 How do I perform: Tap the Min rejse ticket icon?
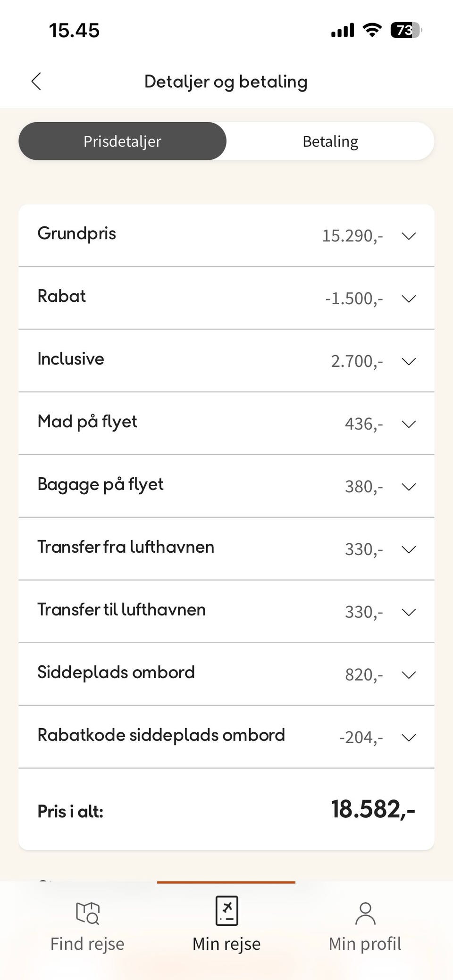pos(226,911)
